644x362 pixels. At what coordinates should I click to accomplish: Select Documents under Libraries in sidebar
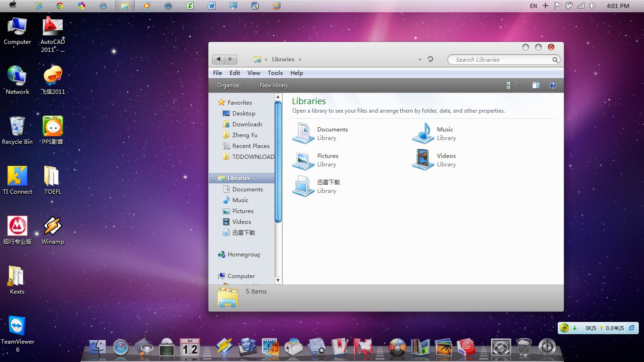coord(242,189)
